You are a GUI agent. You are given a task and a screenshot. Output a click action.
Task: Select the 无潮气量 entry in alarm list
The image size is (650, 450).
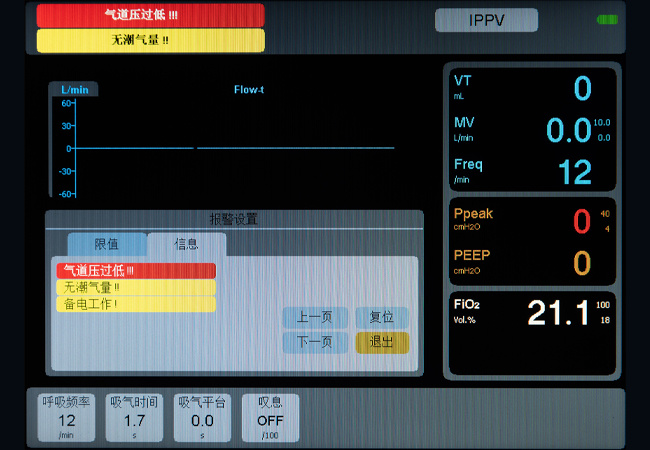[x=136, y=287]
